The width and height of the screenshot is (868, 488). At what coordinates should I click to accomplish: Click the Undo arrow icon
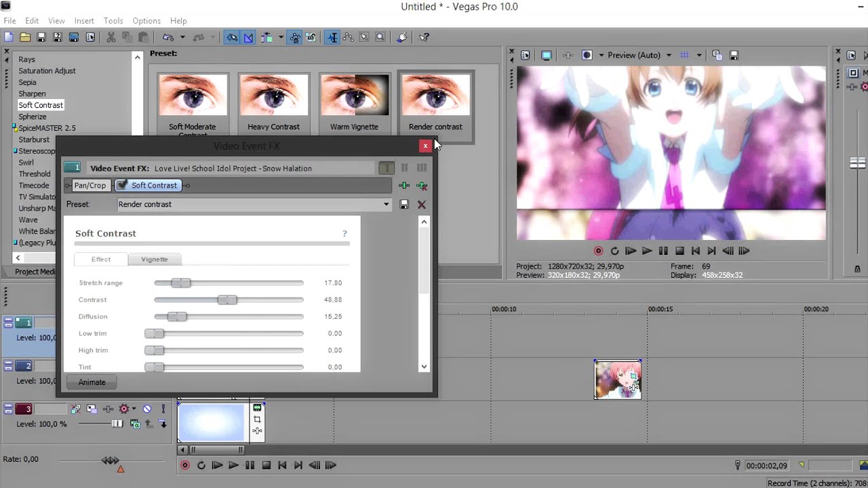[167, 37]
